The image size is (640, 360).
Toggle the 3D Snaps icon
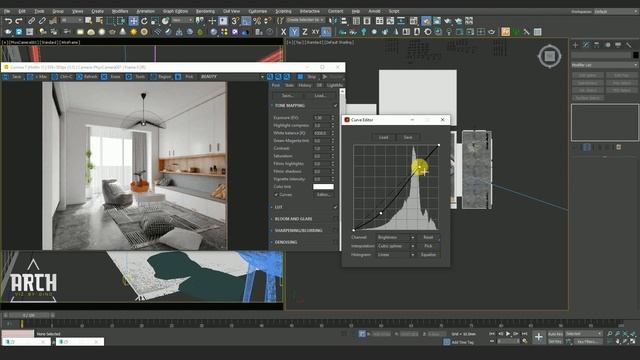click(235, 20)
